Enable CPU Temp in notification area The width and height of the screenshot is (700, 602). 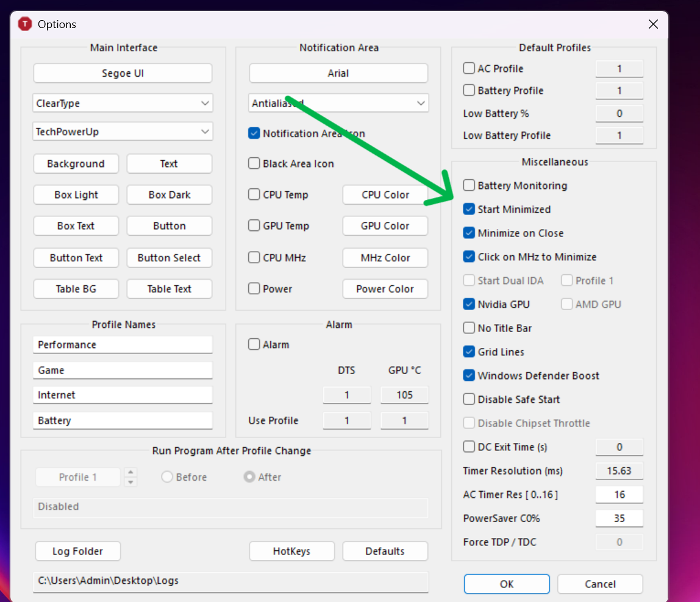(x=254, y=194)
